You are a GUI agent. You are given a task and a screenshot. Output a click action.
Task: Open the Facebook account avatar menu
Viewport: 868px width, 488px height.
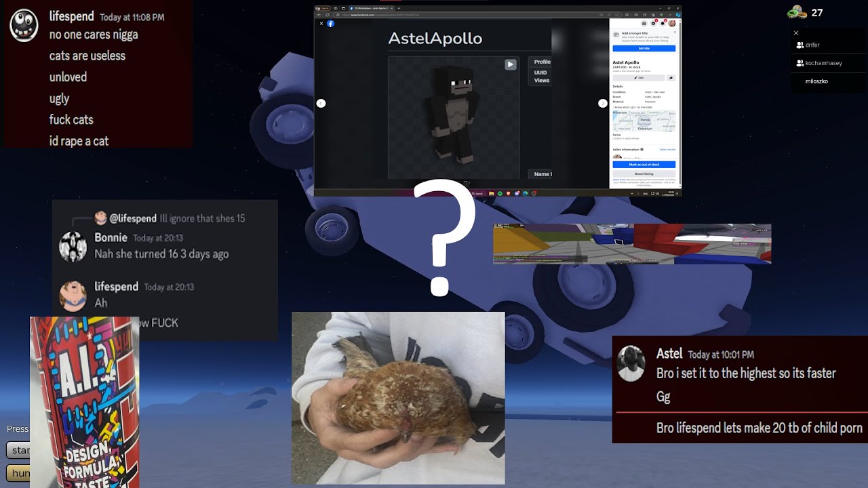[672, 23]
